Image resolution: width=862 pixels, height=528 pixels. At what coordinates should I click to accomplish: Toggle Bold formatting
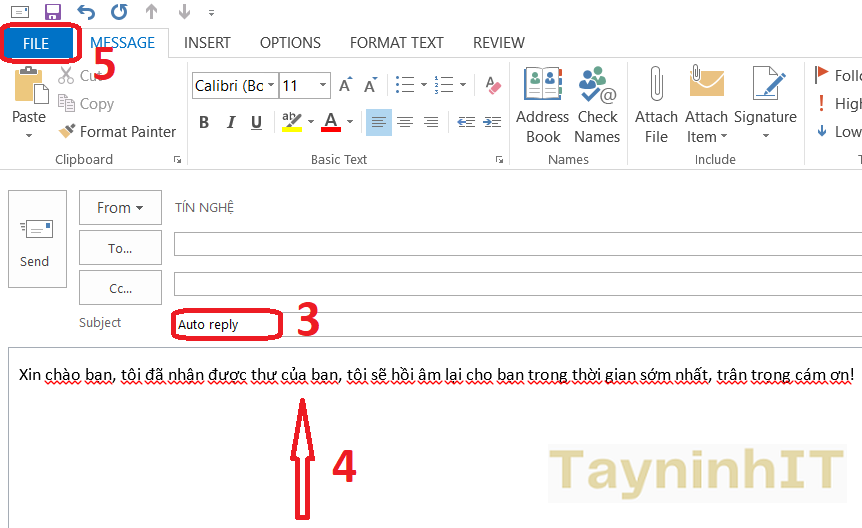(x=204, y=123)
